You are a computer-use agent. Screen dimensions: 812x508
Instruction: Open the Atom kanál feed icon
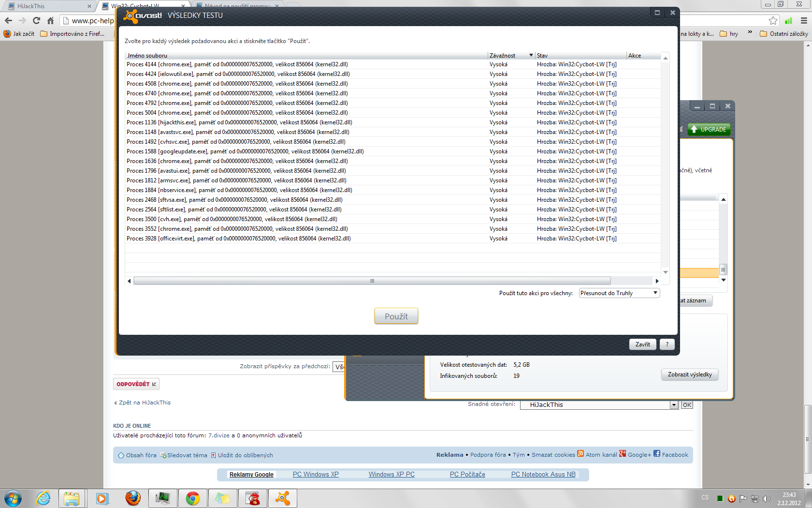pyautogui.click(x=580, y=453)
